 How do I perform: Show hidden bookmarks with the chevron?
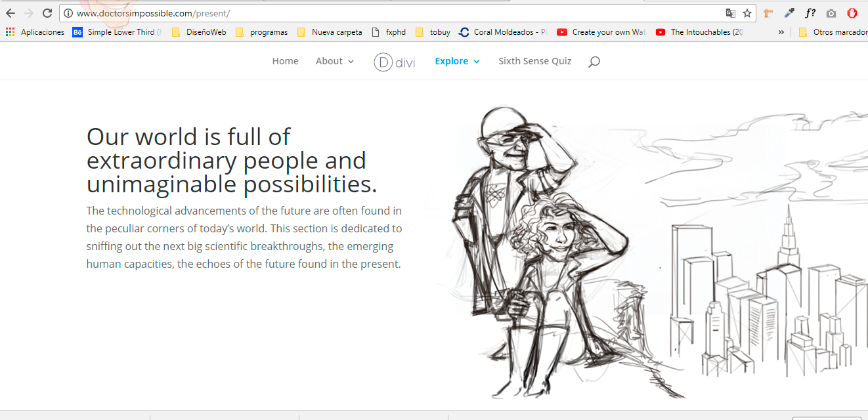pyautogui.click(x=781, y=32)
